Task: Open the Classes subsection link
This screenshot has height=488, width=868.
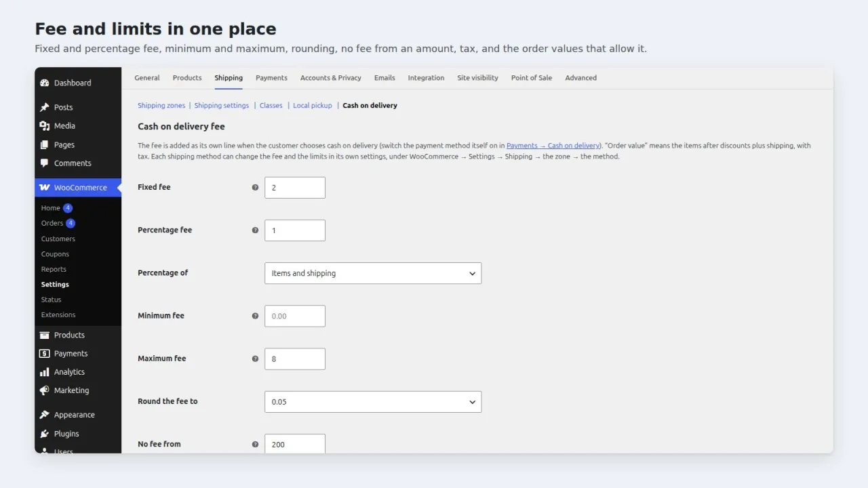Action: (271, 106)
